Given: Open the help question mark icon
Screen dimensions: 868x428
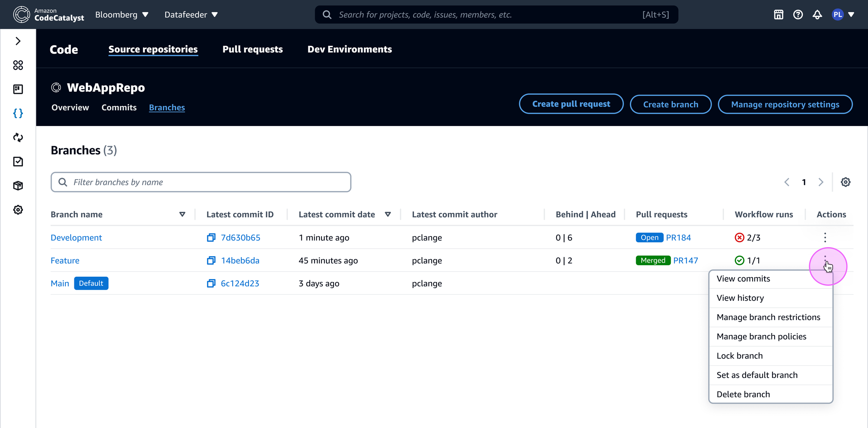Looking at the screenshot, I should (x=798, y=15).
